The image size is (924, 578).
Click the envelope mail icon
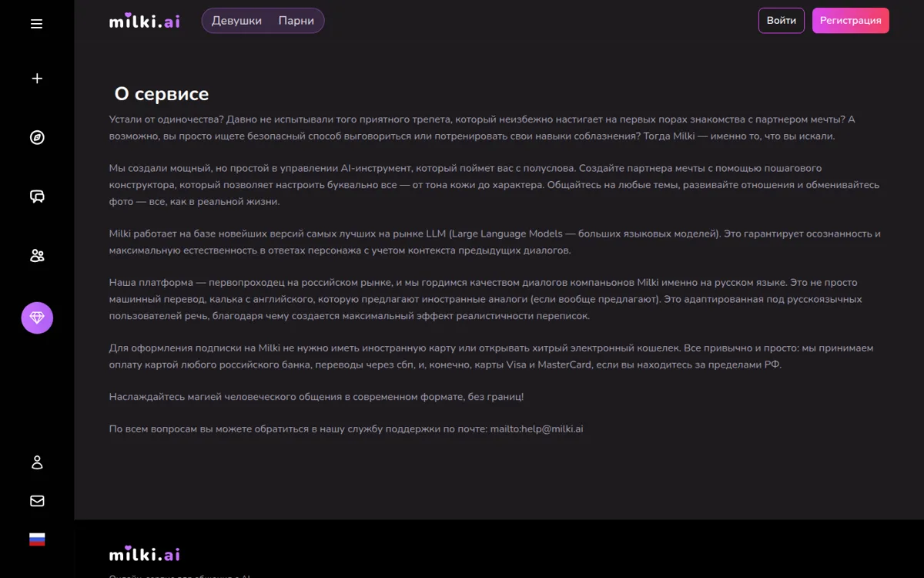tap(37, 501)
